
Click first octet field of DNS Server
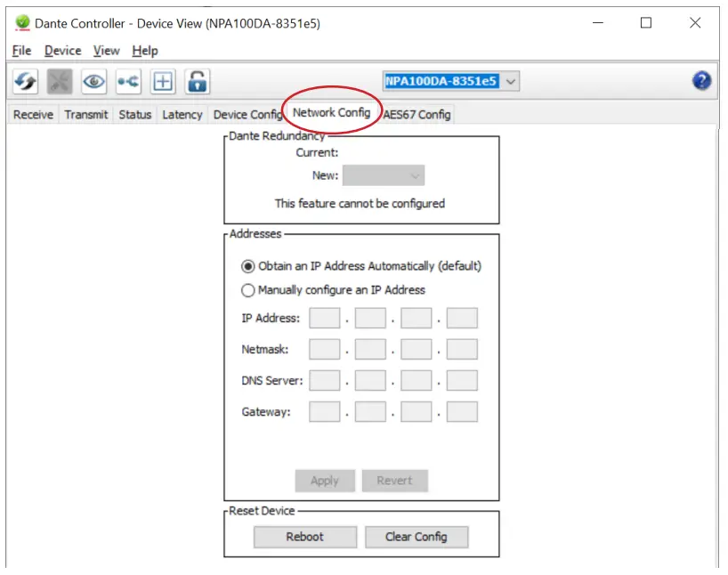tap(325, 380)
